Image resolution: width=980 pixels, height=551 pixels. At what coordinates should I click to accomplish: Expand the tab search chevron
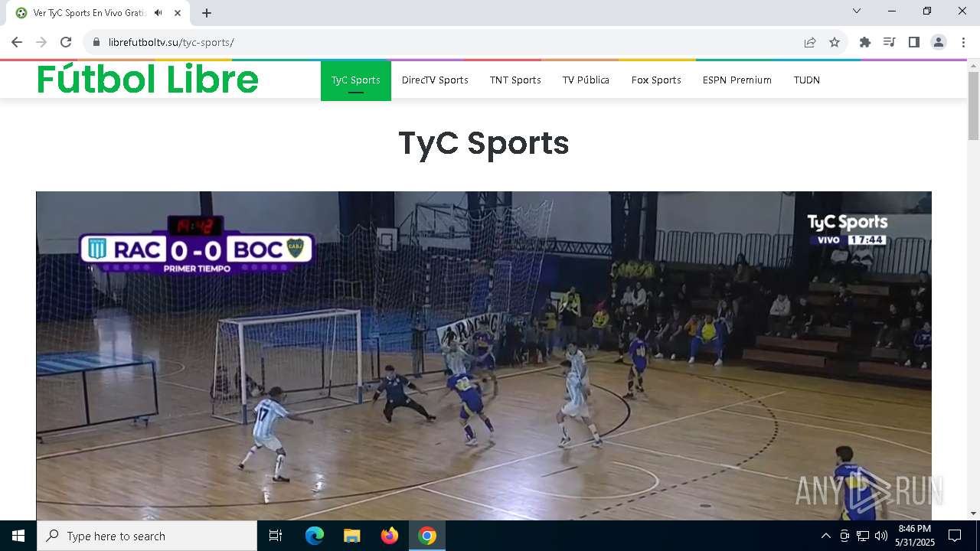pyautogui.click(x=857, y=11)
